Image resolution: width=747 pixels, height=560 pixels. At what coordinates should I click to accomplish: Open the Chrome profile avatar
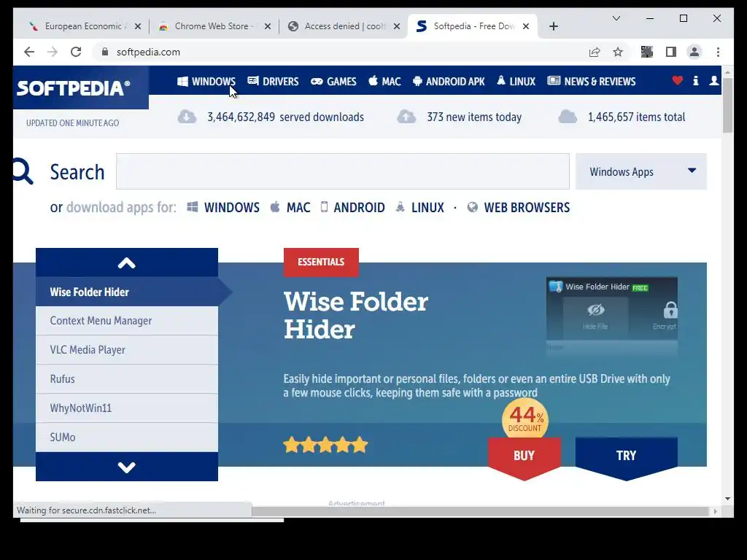(694, 52)
